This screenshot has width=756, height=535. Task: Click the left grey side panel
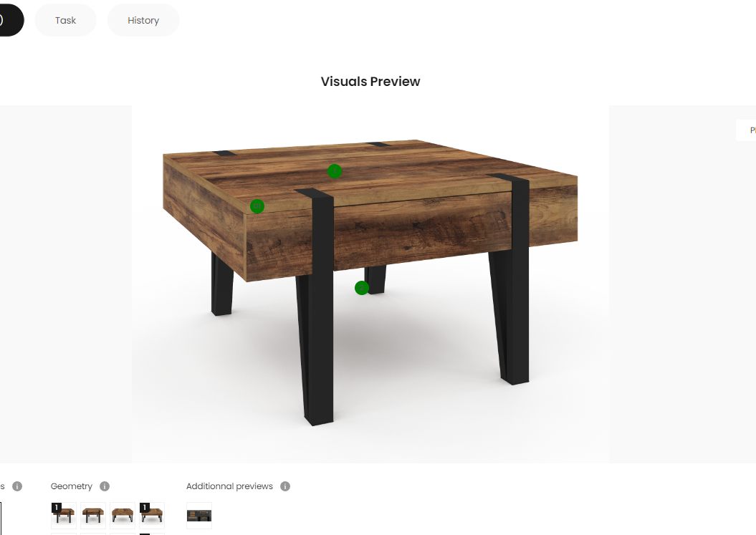66,284
